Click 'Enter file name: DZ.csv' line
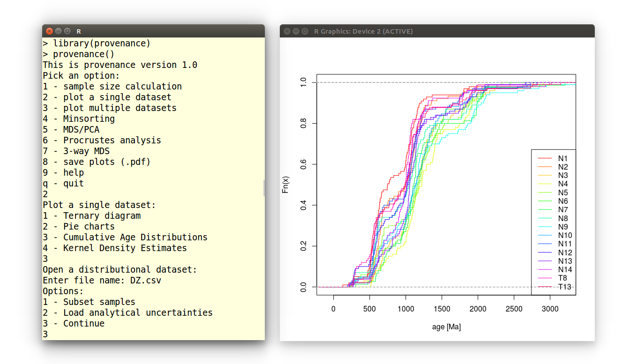The height and width of the screenshot is (364, 629). click(x=102, y=280)
